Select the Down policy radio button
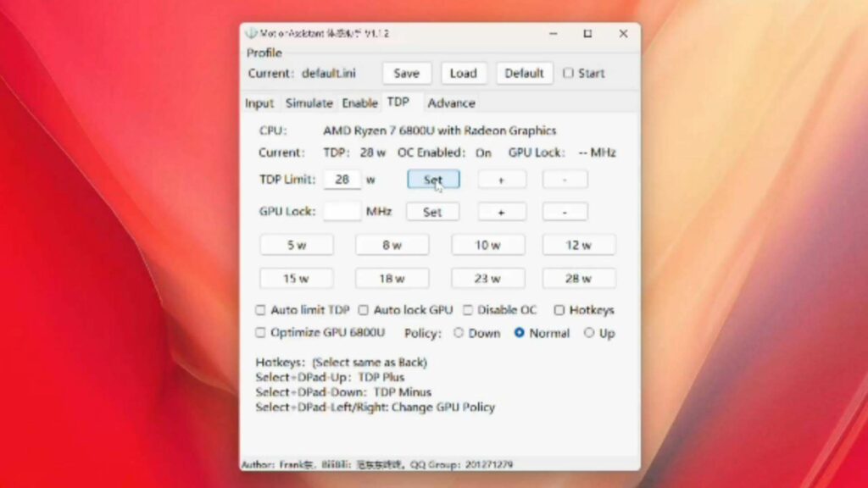The width and height of the screenshot is (868, 488). (x=459, y=332)
